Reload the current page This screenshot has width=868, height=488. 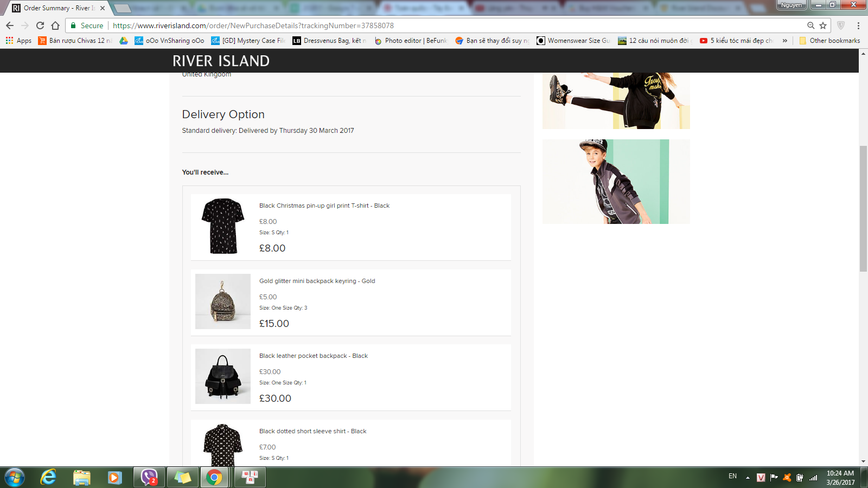(x=40, y=25)
